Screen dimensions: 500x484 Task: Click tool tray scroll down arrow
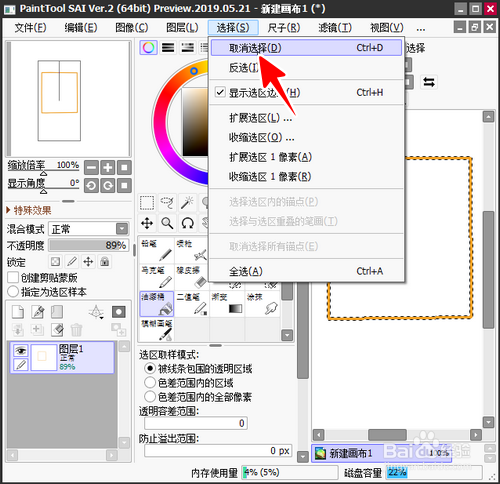[x=287, y=335]
